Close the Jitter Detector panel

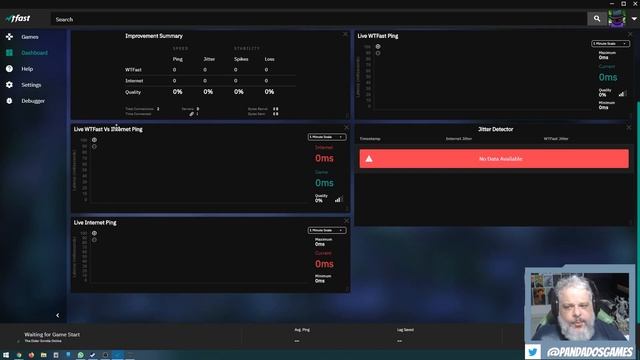[x=629, y=127]
